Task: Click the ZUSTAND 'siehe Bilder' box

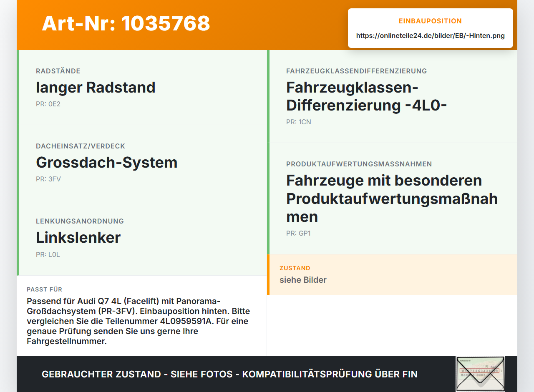Action: pos(392,274)
